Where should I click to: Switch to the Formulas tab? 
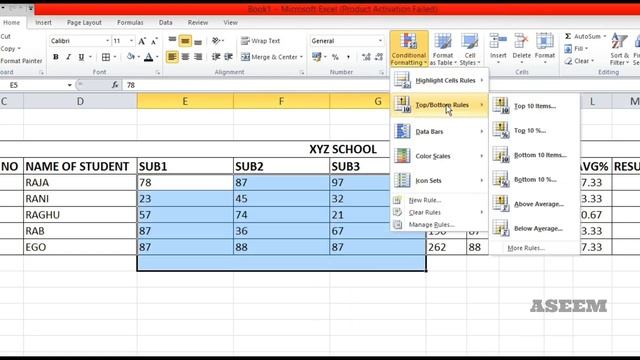point(130,22)
